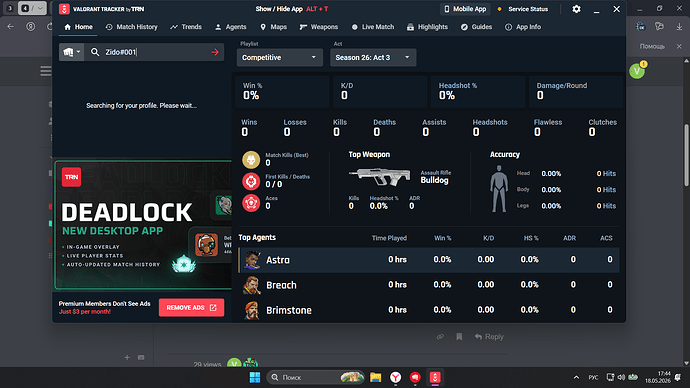Screen dimensions: 690x388
Task: Click the green V avatar in browser
Action: [636, 71]
